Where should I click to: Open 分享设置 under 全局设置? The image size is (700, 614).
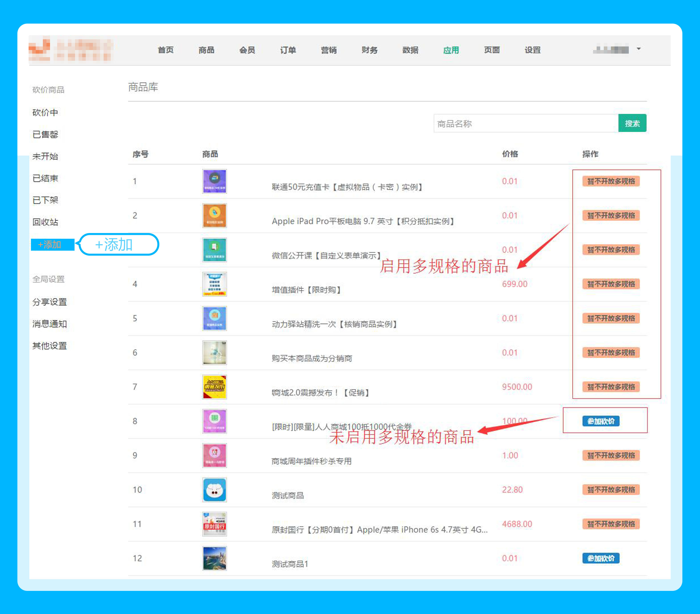point(50,302)
